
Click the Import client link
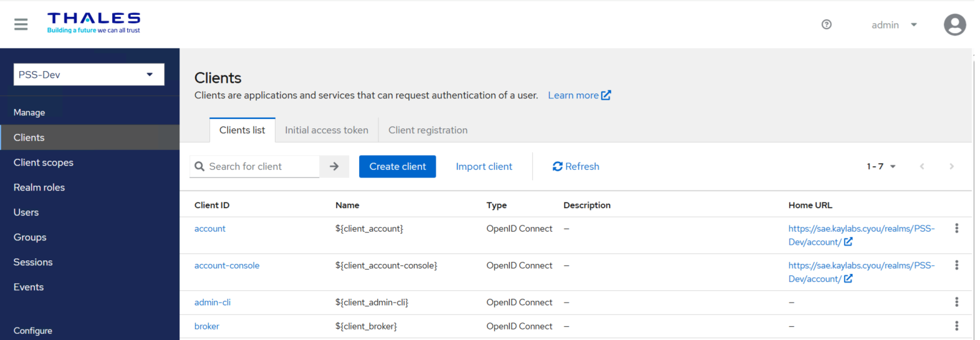(x=484, y=166)
